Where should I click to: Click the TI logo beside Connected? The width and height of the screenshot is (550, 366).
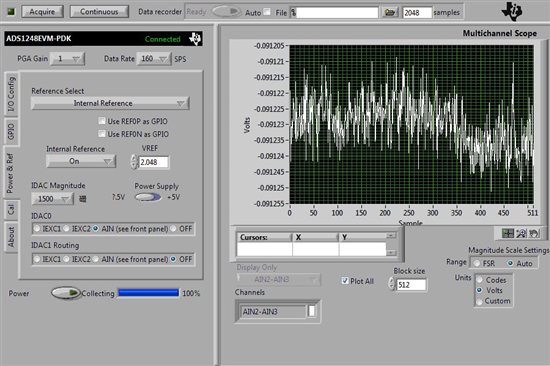click(x=195, y=39)
